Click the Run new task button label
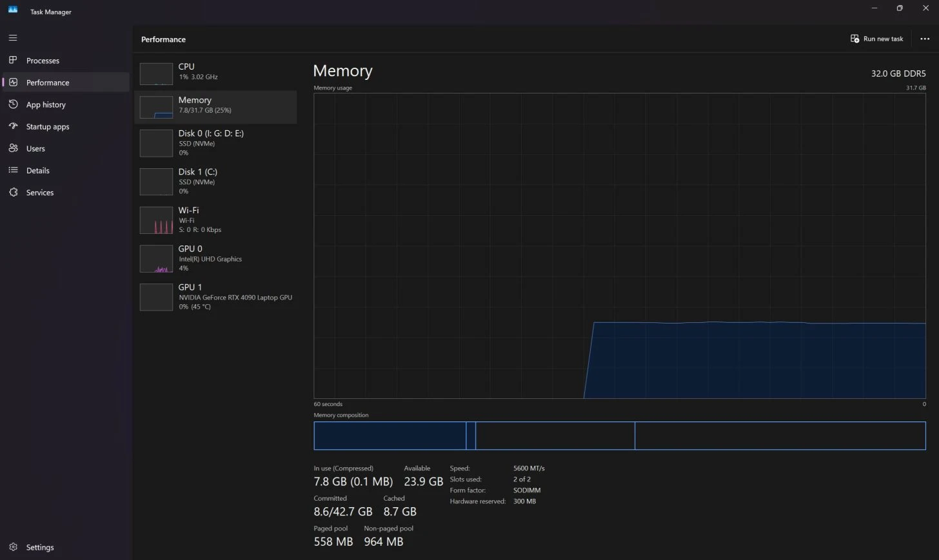 (883, 39)
